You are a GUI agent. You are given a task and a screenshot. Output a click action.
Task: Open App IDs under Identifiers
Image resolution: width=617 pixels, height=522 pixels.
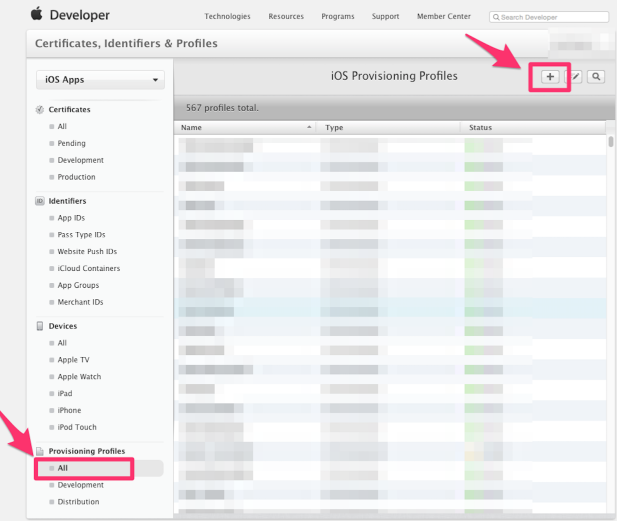click(x=71, y=218)
